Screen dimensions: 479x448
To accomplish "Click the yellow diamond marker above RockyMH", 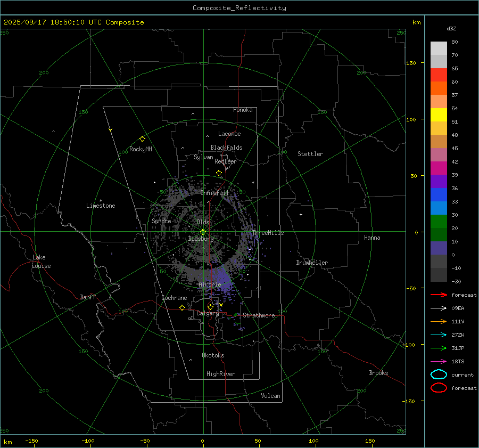I will click(x=142, y=139).
